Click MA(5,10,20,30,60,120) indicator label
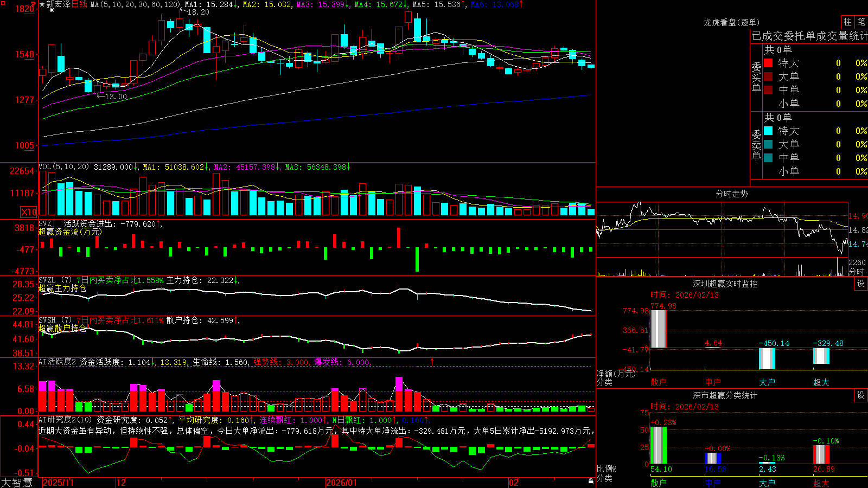868x488 pixels. (x=135, y=4)
